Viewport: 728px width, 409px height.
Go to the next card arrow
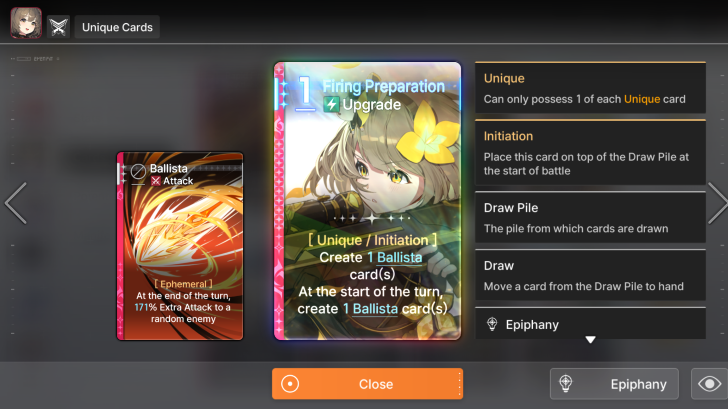coord(717,203)
